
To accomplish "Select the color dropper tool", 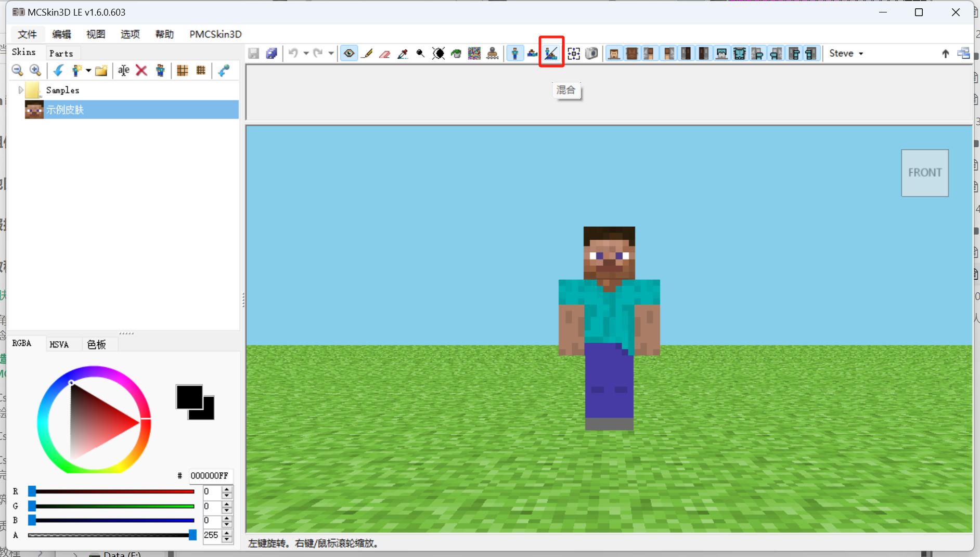I will pyautogui.click(x=403, y=53).
